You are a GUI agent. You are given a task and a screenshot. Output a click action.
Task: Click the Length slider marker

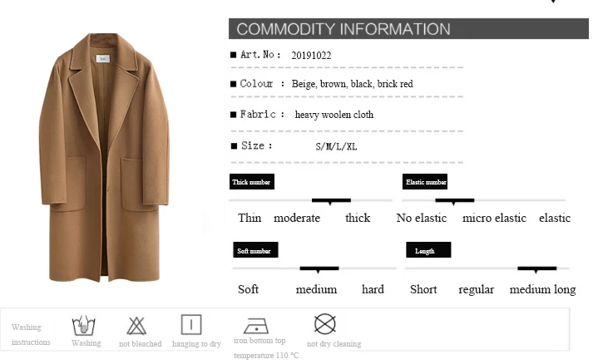(x=536, y=269)
